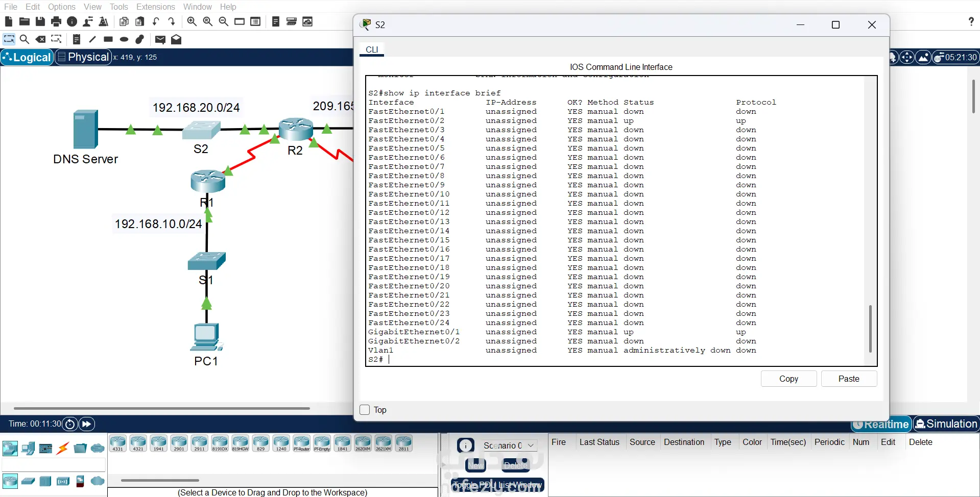Viewport: 980px width, 497px height.
Task: Select the End Devices category
Action: click(x=28, y=449)
